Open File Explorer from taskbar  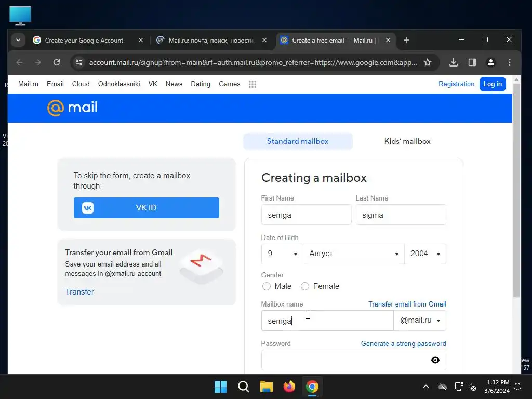[x=267, y=387]
